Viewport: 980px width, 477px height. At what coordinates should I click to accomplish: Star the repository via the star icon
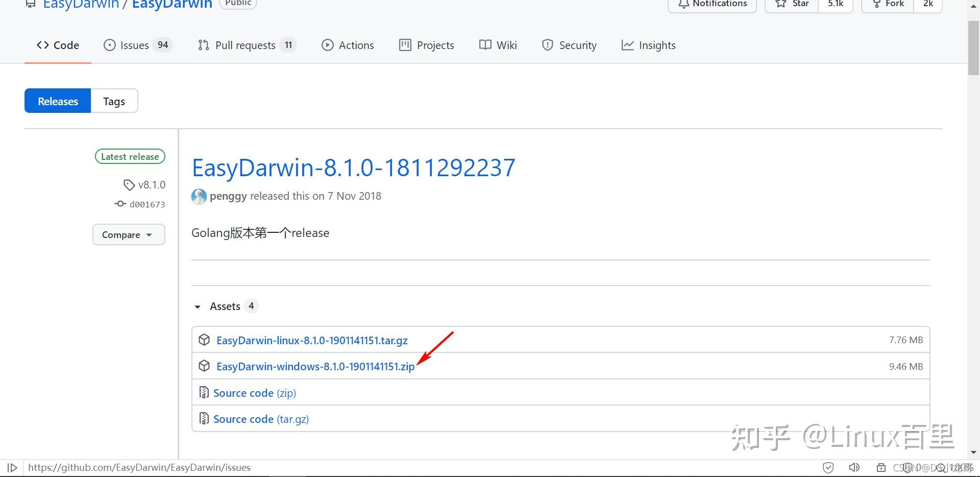pos(780,4)
